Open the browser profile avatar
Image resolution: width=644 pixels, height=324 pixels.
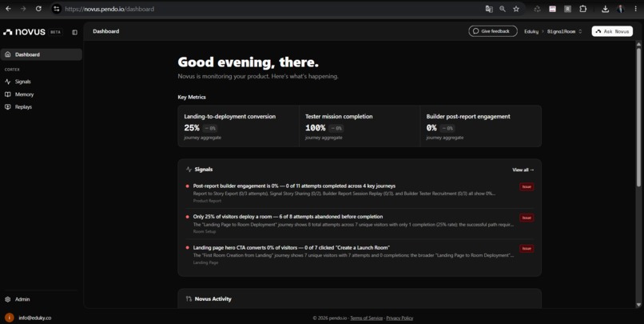coord(620,9)
